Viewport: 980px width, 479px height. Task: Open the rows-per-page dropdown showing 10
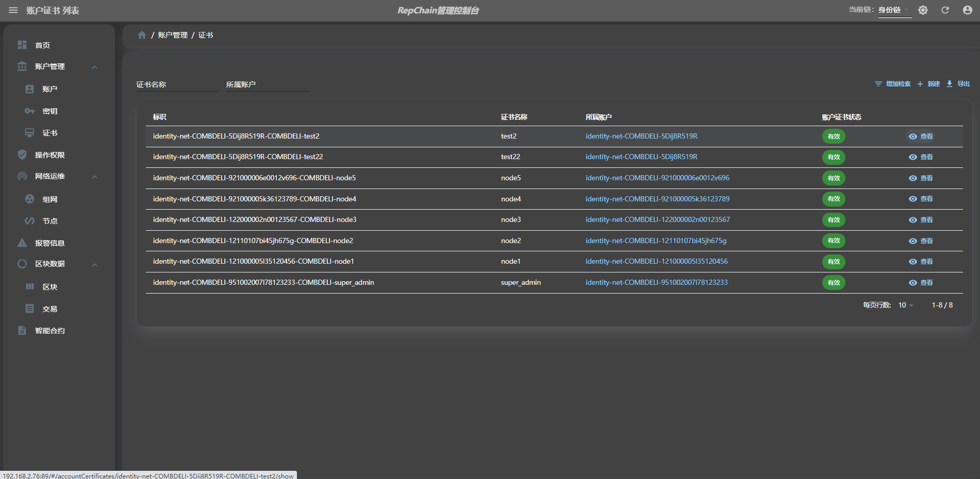click(x=906, y=305)
